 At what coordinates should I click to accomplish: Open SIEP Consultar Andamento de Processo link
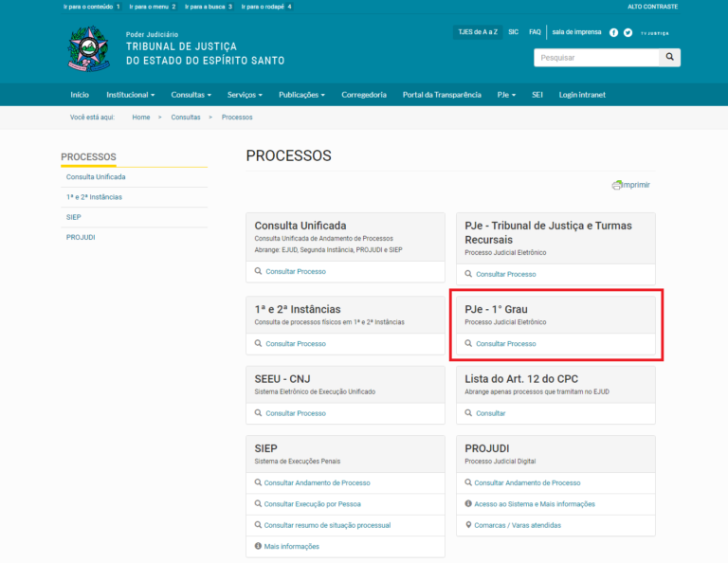pyautogui.click(x=318, y=483)
